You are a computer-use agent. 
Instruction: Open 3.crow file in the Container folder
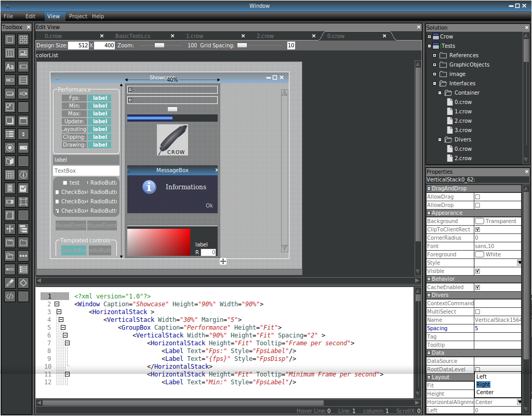[463, 130]
